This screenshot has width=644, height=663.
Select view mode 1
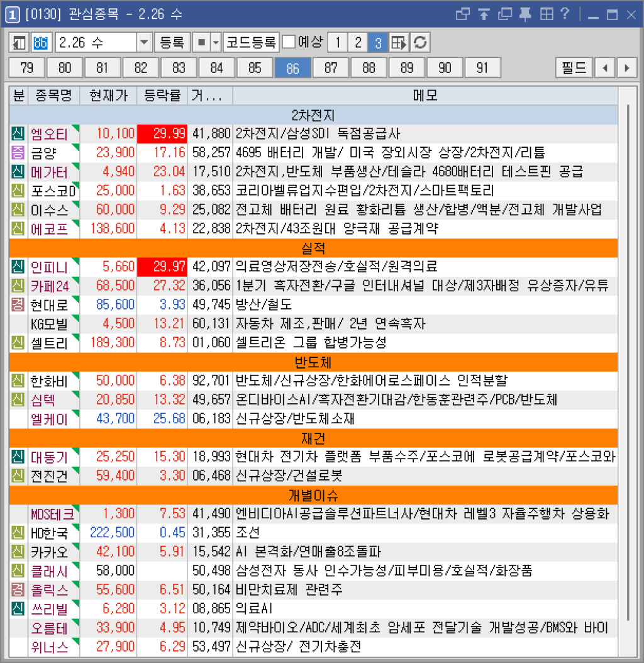[x=338, y=42]
